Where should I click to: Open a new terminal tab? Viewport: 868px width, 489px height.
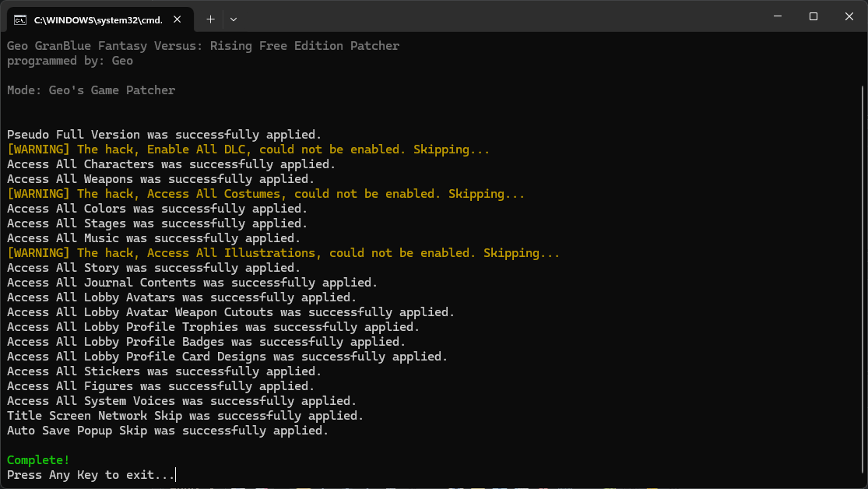[210, 19]
